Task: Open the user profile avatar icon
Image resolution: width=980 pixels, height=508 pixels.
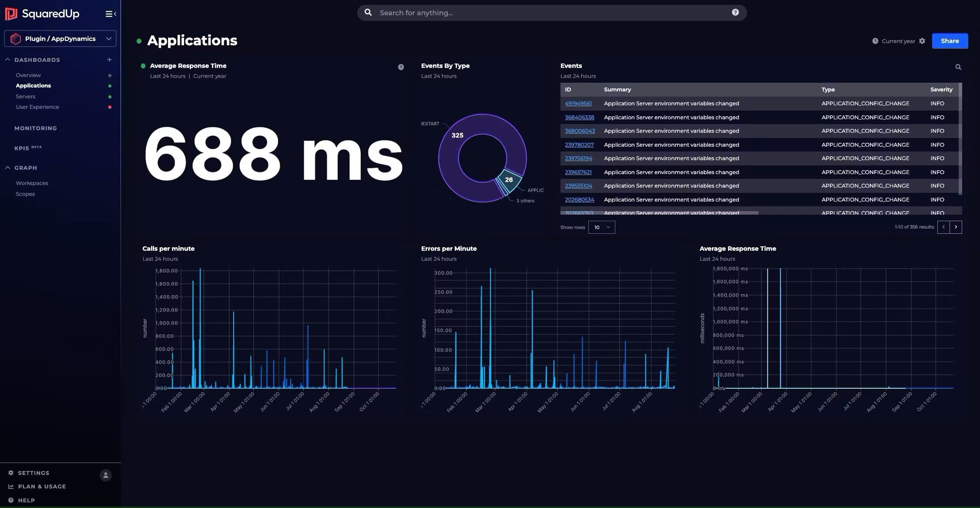Action: [105, 475]
